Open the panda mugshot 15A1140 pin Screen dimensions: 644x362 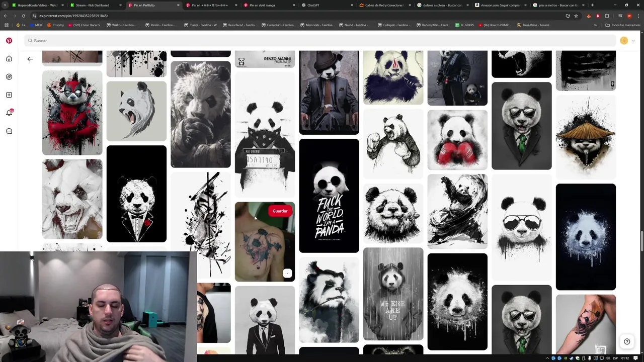click(x=265, y=134)
